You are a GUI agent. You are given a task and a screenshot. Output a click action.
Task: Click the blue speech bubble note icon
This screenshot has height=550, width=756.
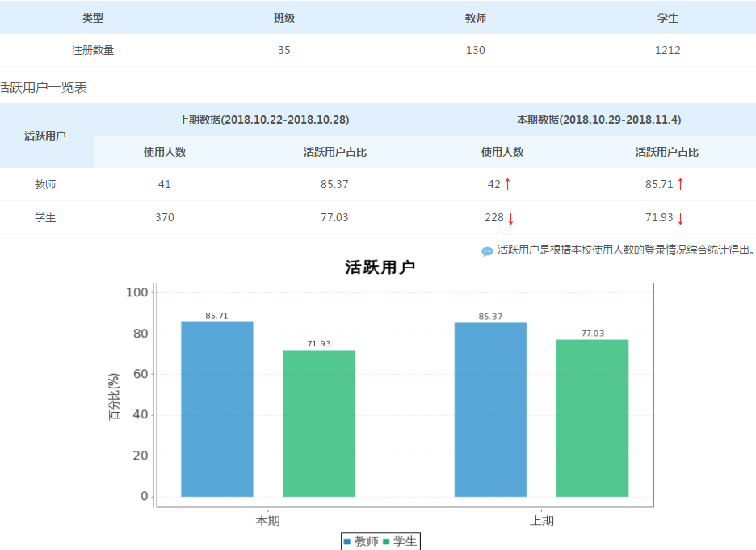(487, 251)
